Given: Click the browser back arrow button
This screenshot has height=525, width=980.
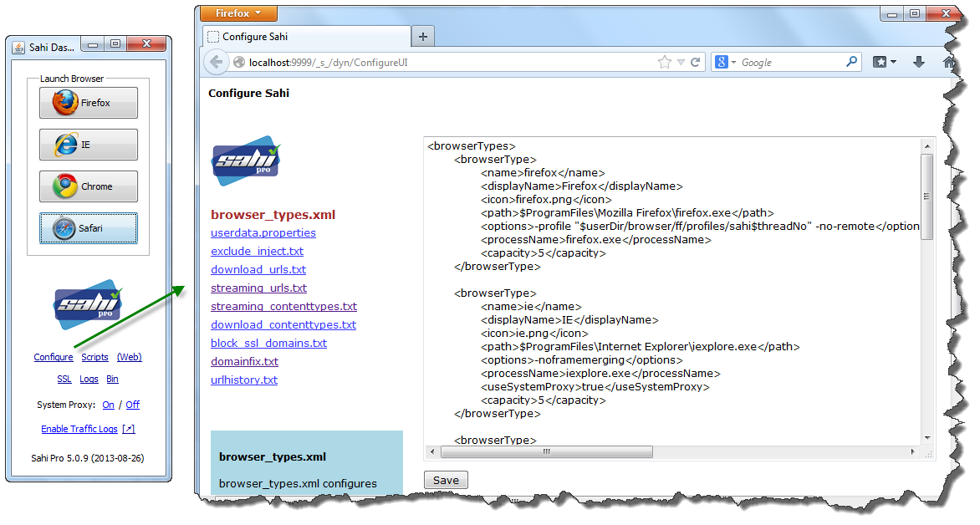Looking at the screenshot, I should [x=217, y=62].
